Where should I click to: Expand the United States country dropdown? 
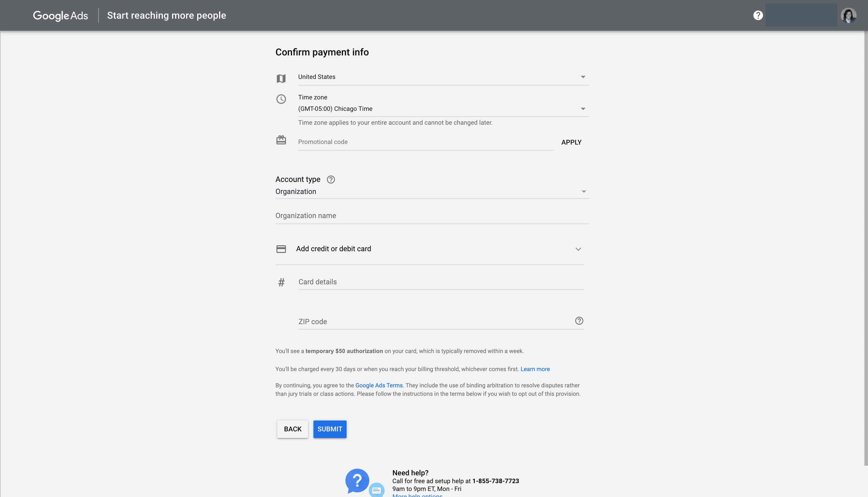pos(583,76)
